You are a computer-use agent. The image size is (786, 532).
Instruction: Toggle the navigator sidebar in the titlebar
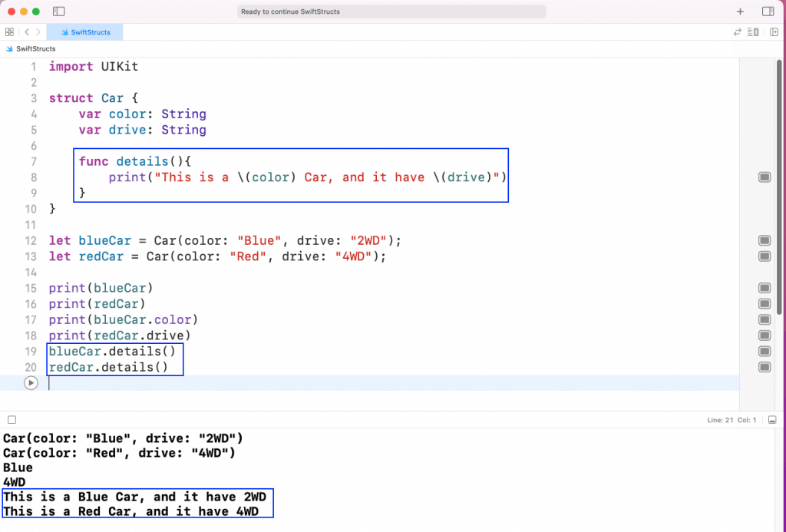tap(58, 11)
